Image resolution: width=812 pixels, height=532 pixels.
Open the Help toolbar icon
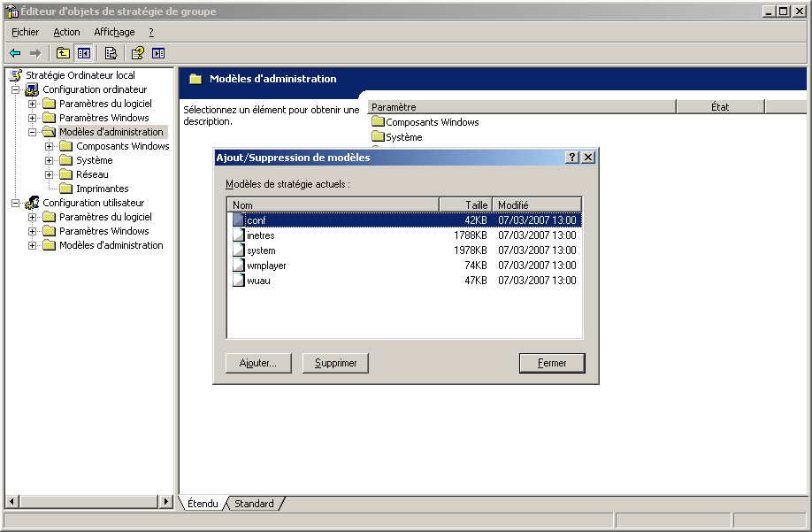(x=138, y=53)
